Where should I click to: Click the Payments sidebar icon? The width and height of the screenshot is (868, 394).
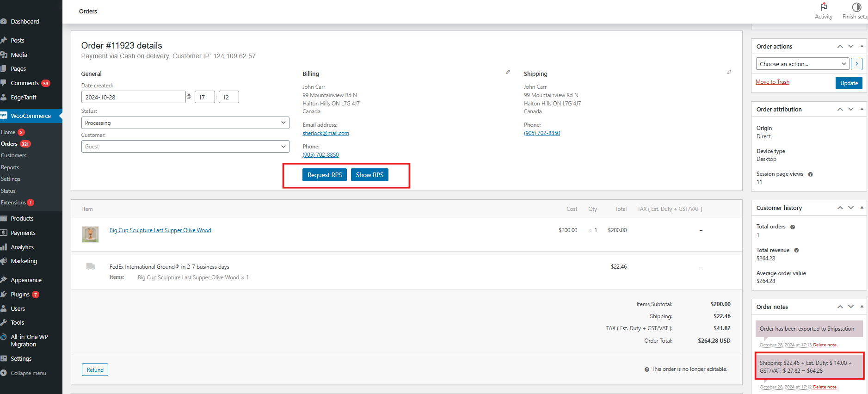pos(4,233)
